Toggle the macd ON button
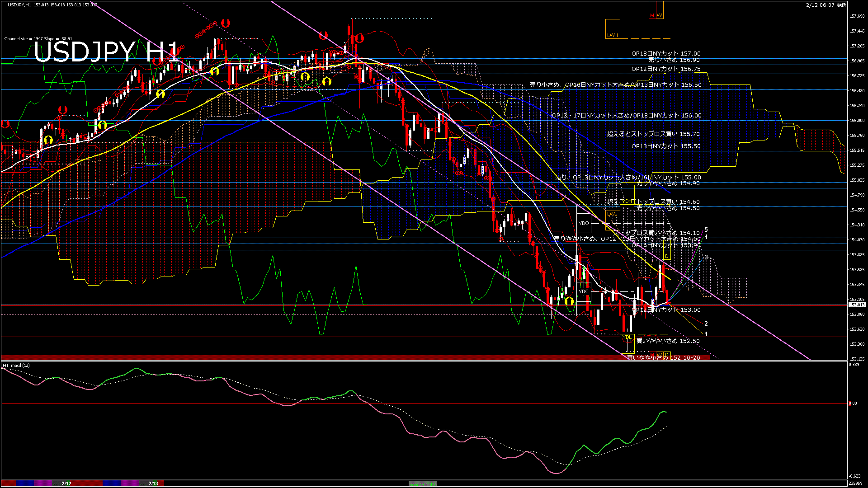Viewport: 868px width, 488px height. pyautogui.click(x=423, y=484)
